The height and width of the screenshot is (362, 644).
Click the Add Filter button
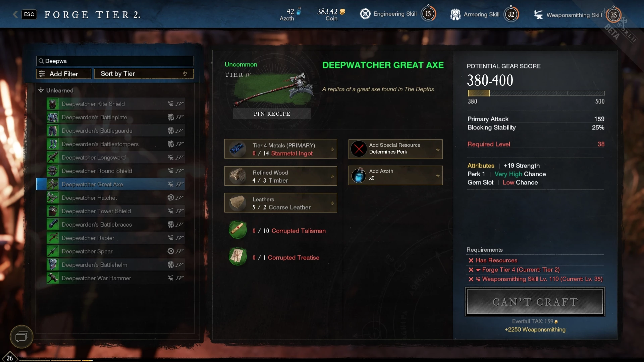click(64, 74)
